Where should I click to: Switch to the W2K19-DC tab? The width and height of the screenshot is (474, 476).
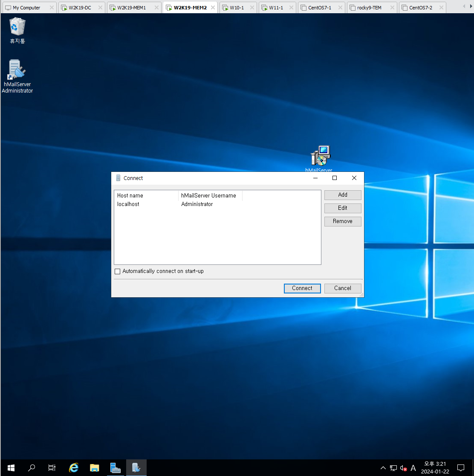pos(80,8)
